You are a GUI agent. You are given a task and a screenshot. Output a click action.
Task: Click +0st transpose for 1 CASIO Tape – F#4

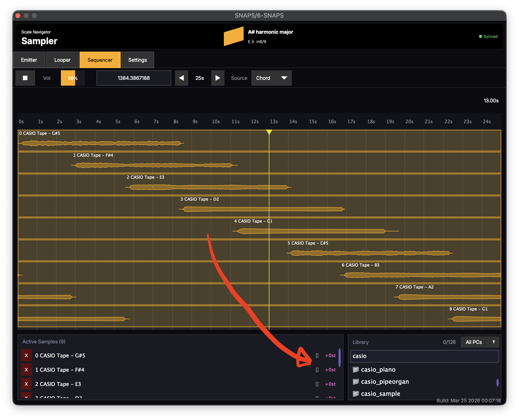click(331, 370)
